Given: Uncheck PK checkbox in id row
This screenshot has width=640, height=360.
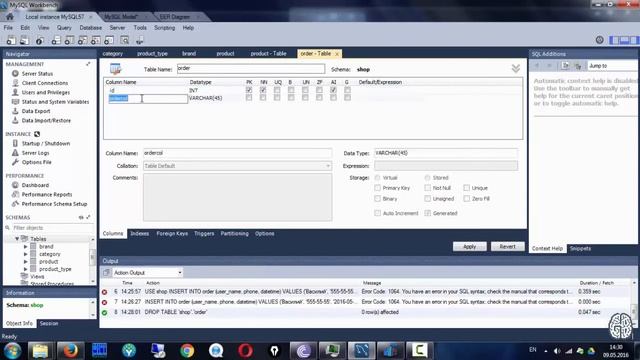Looking at the screenshot, I should pos(249,90).
